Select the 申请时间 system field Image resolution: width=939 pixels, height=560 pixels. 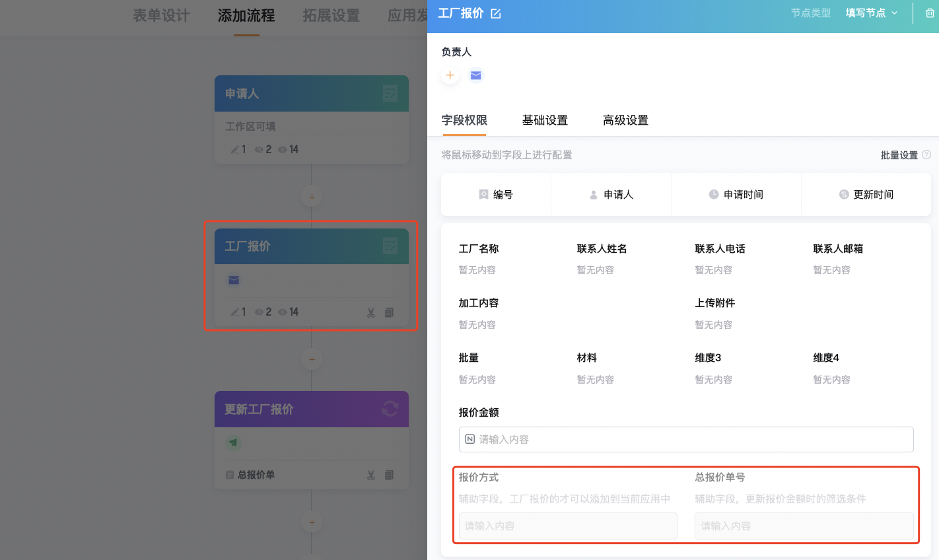click(736, 194)
